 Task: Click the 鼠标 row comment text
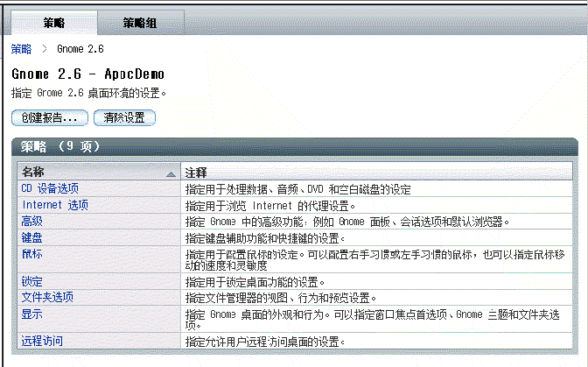click(x=375, y=260)
